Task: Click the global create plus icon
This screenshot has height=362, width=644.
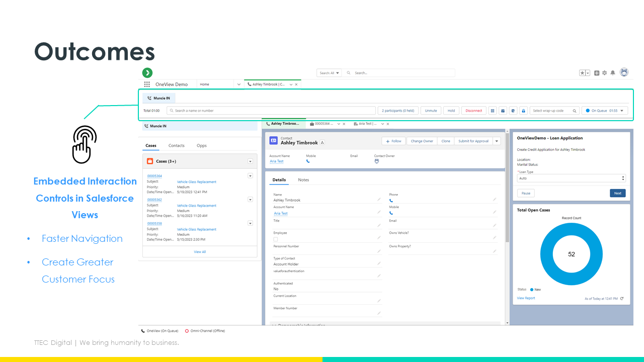Action: [x=597, y=73]
